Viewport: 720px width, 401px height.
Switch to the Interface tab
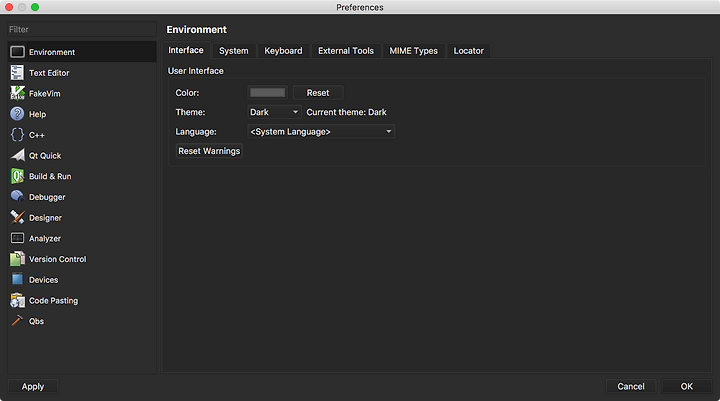pos(186,50)
